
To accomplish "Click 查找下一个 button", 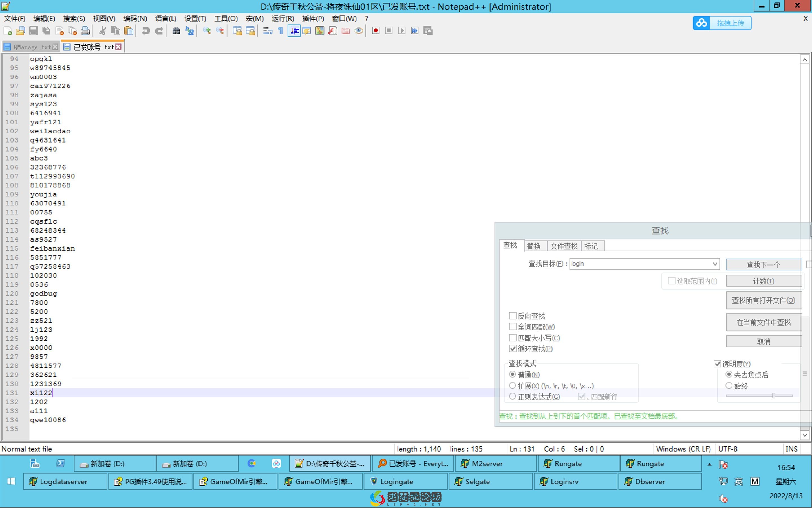I will (x=764, y=265).
